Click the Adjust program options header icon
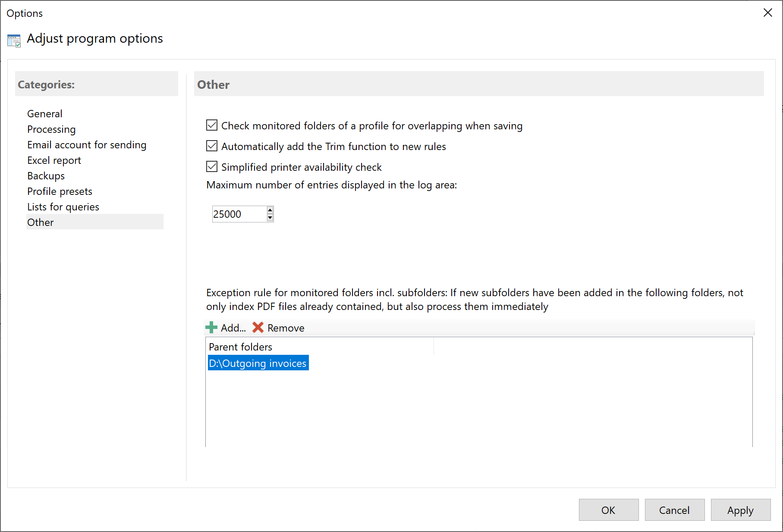Screen dimensions: 783x532 pos(13,40)
